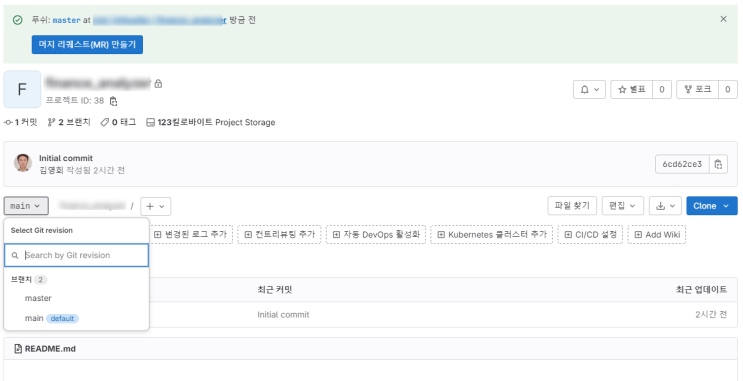Copy the project ID with clipboard icon
The height and width of the screenshot is (381, 743).
point(113,101)
